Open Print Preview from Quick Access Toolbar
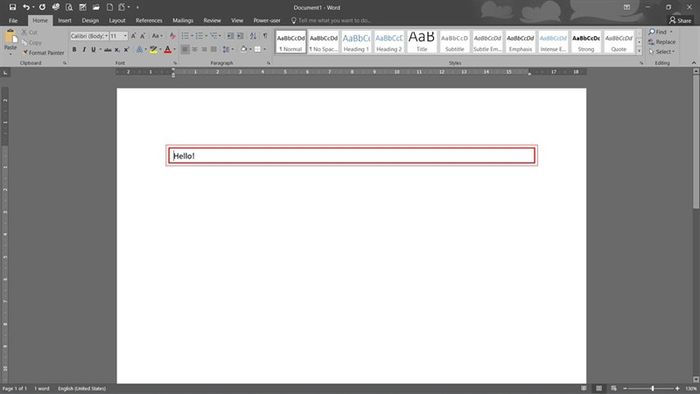700x394 pixels. 69,7
